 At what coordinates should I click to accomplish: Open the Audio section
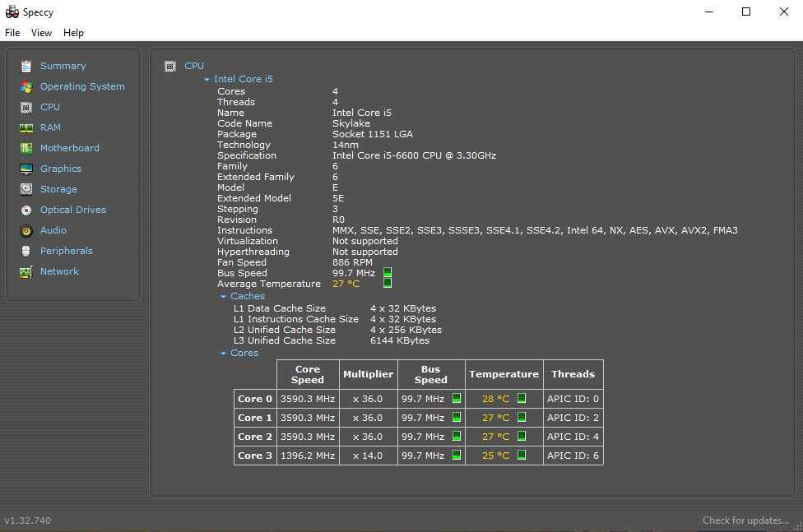53,230
